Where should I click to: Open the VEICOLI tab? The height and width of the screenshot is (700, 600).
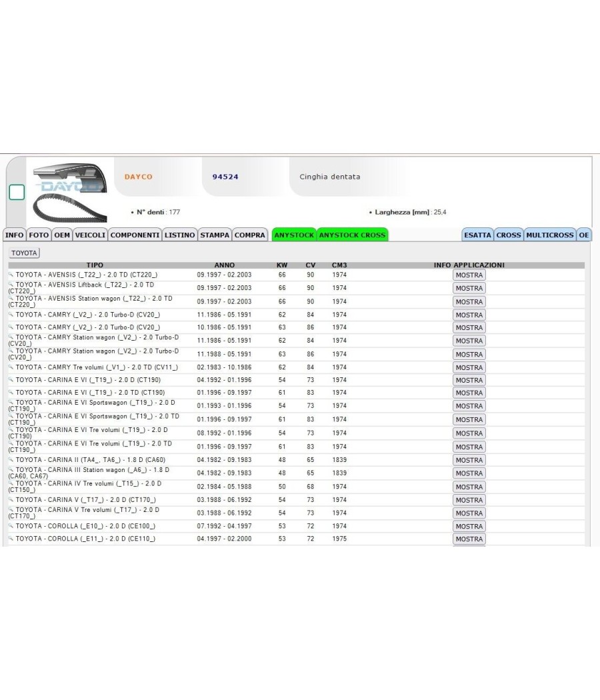pos(90,235)
